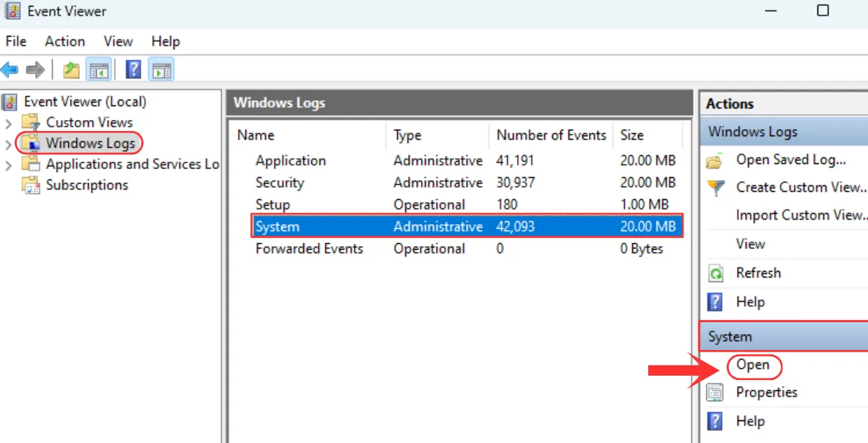Click the 1.00 MB size cell
This screenshot has width=868, height=443.
point(645,204)
